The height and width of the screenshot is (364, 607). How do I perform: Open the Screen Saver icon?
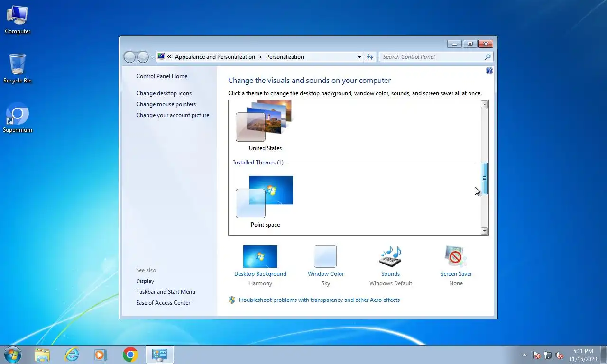pos(456,256)
